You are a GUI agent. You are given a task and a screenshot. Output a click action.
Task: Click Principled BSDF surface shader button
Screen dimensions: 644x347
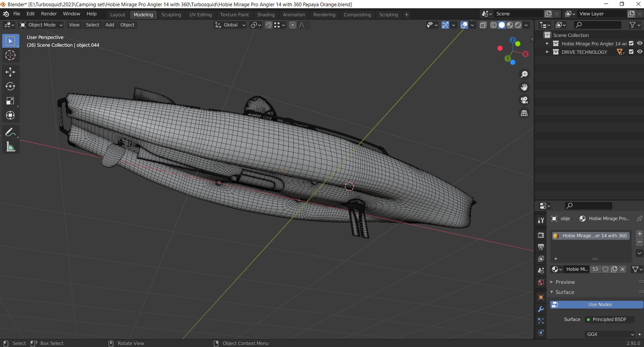(609, 319)
